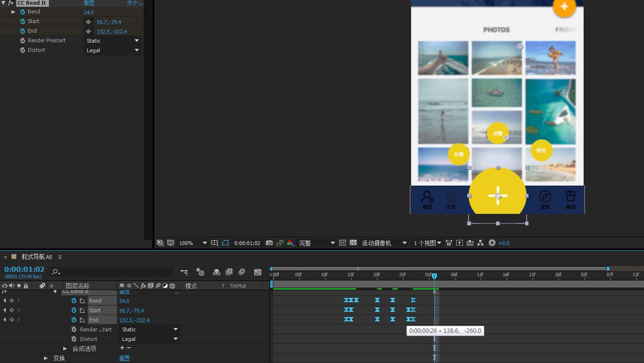Open the composition flowchart icon
Viewport: 644px width, 363px height.
click(x=480, y=243)
